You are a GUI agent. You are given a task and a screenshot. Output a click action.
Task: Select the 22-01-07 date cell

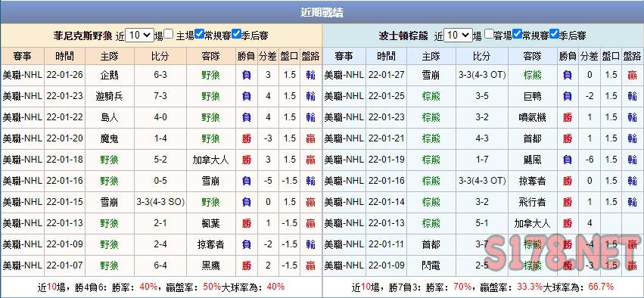pos(64,265)
